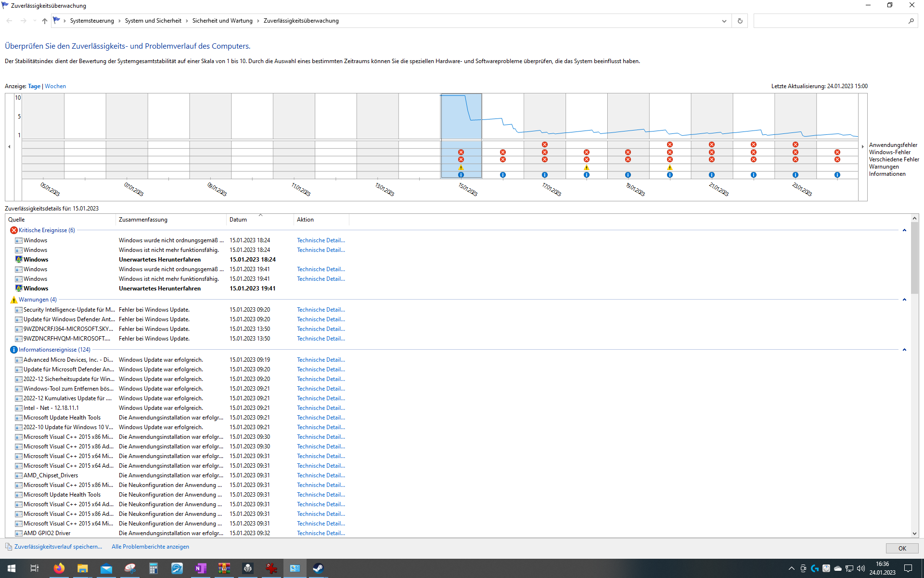The image size is (924, 578).
Task: Collapse the Warnungen group
Action: [904, 300]
